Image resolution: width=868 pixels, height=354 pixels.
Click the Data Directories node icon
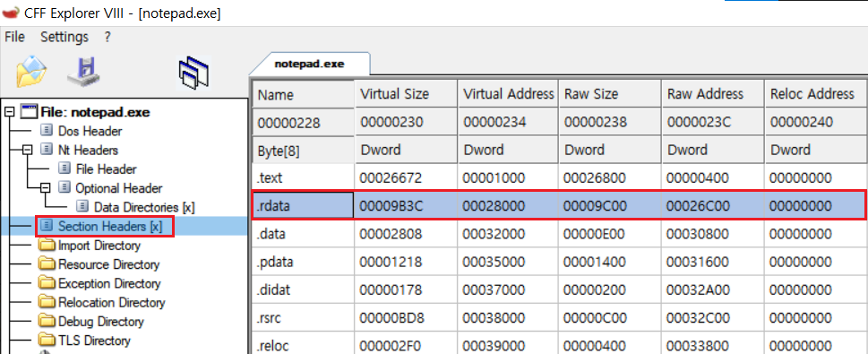pos(83,207)
